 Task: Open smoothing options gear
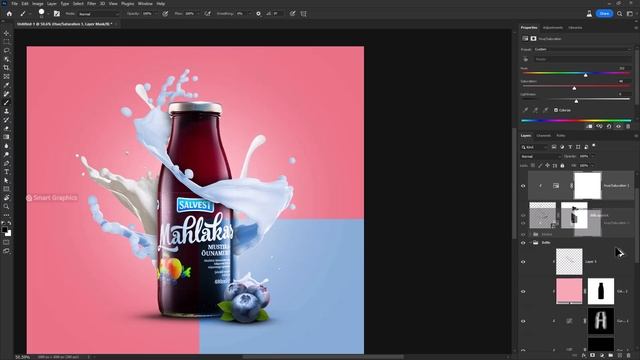click(x=258, y=13)
